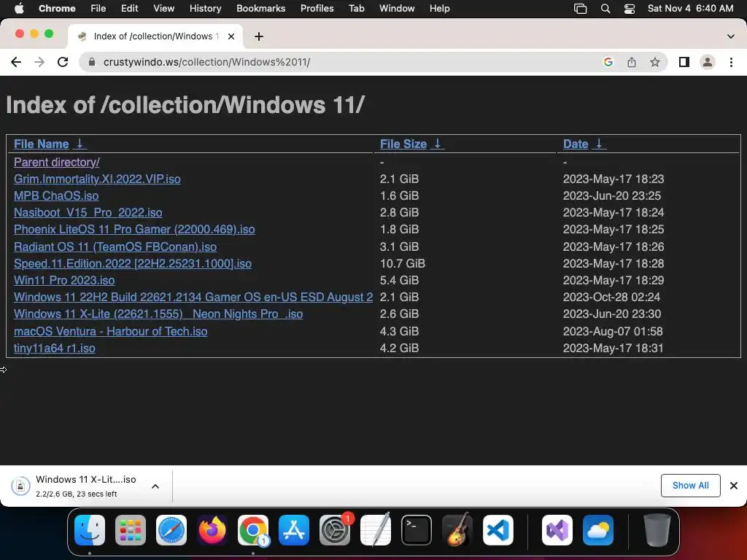Launch Safari from the dock
The height and width of the screenshot is (560, 747).
point(171,530)
